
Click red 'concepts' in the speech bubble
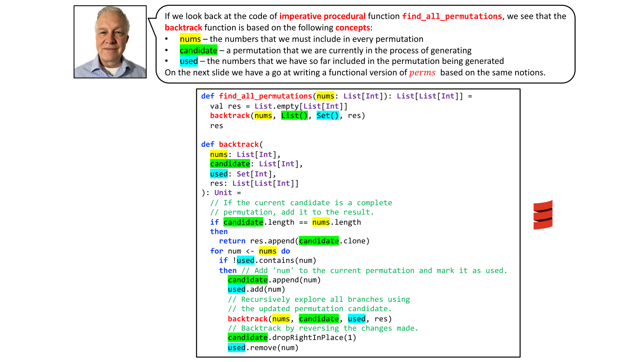352,27
